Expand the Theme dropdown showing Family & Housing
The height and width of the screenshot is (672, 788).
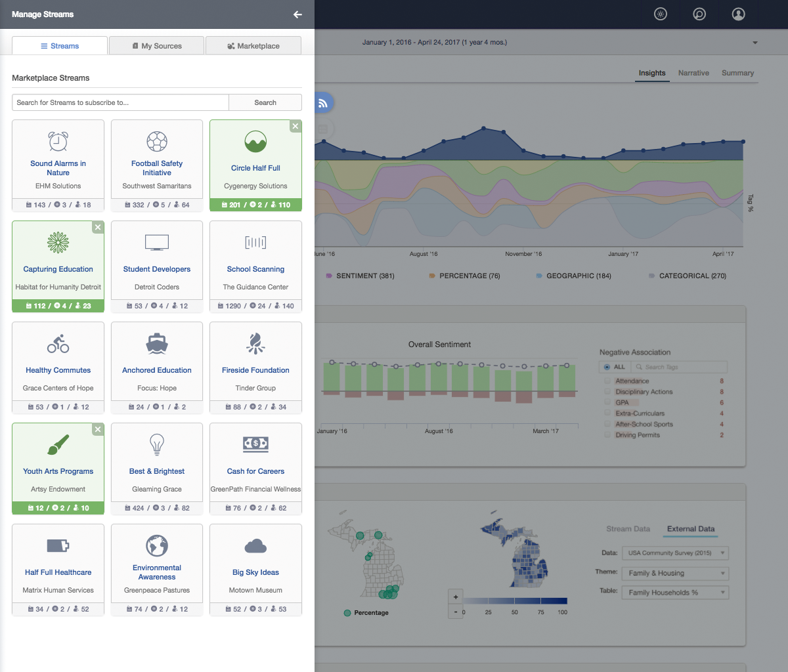click(675, 573)
